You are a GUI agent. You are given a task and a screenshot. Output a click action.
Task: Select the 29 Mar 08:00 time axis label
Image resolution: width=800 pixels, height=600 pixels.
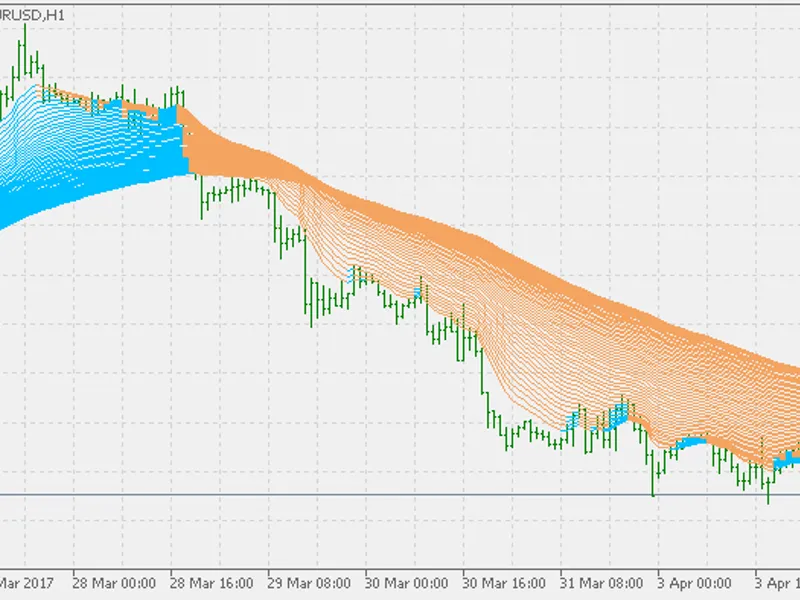coord(309,583)
